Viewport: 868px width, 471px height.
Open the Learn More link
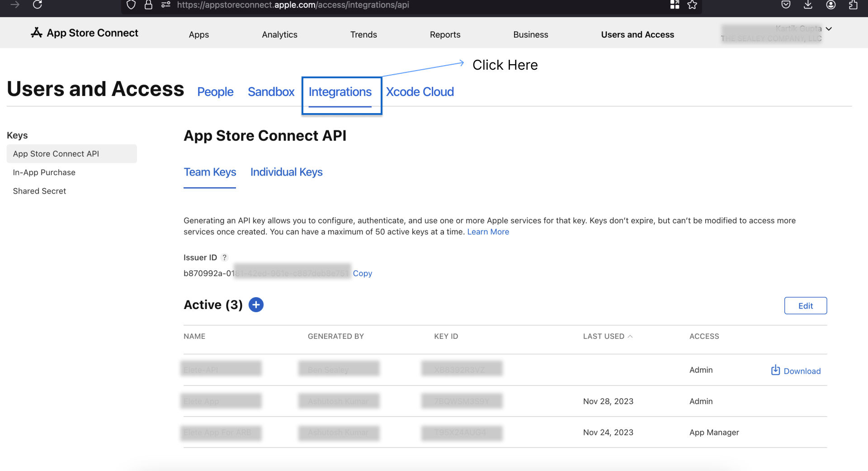[x=488, y=232]
